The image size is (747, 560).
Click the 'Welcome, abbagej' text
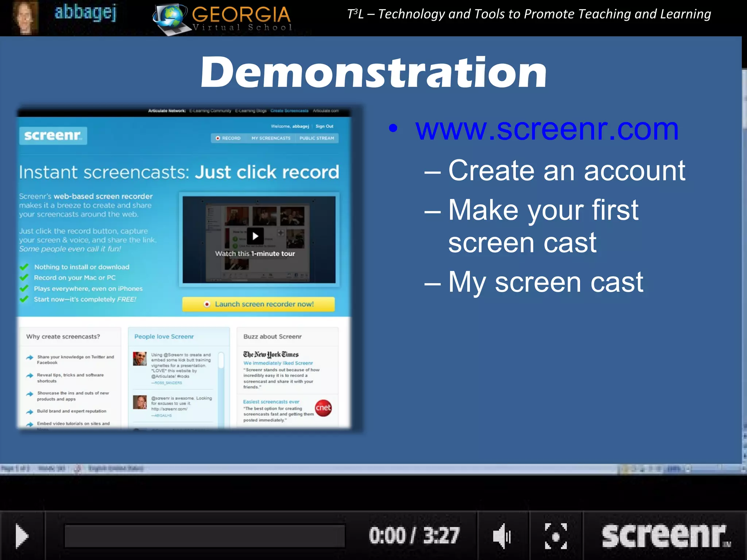290,126
